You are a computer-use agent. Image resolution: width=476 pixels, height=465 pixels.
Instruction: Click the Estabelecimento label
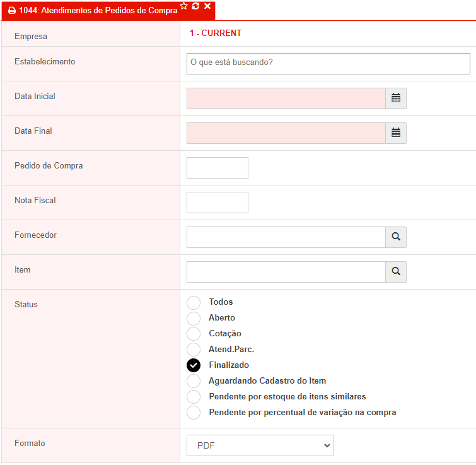pos(45,62)
